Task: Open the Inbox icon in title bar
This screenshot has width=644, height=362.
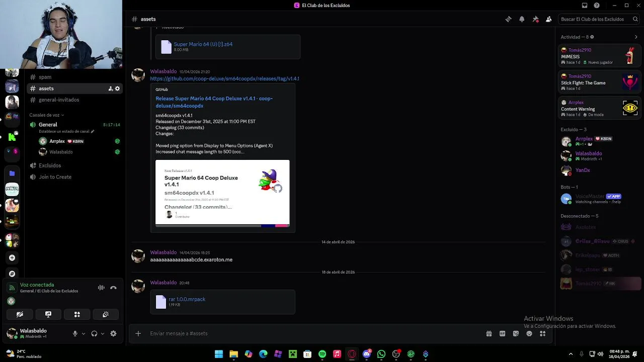Action: [x=585, y=6]
